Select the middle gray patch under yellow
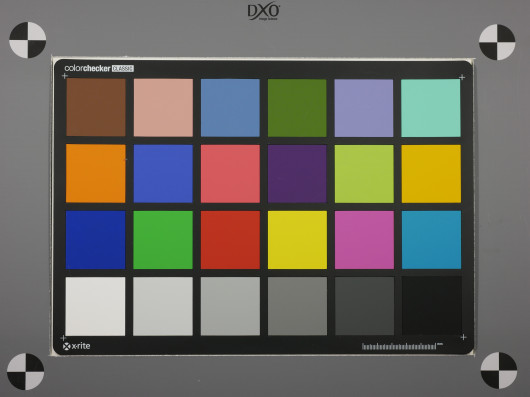530x397 pixels. click(x=297, y=306)
